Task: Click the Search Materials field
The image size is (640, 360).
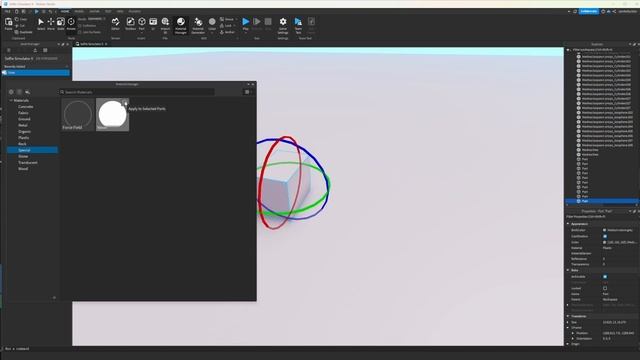Action: click(137, 92)
